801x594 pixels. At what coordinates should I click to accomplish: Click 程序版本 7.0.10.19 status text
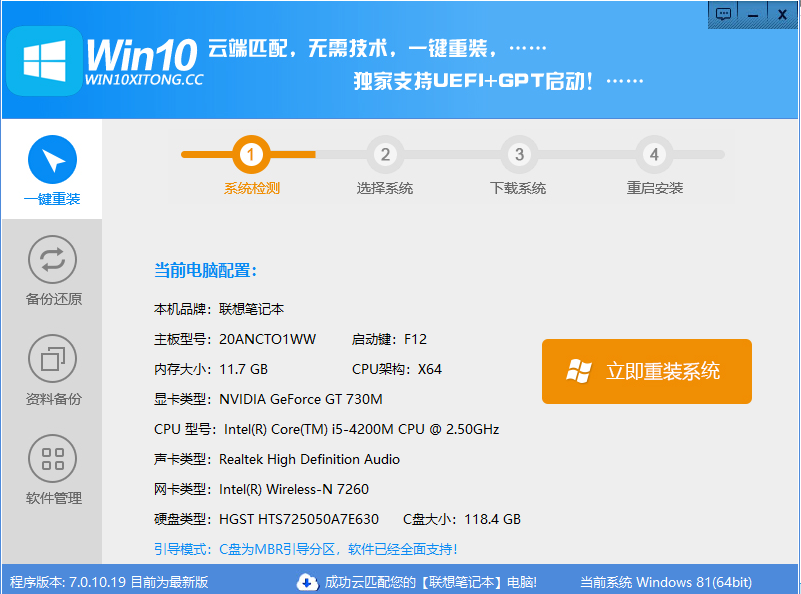coord(109,582)
